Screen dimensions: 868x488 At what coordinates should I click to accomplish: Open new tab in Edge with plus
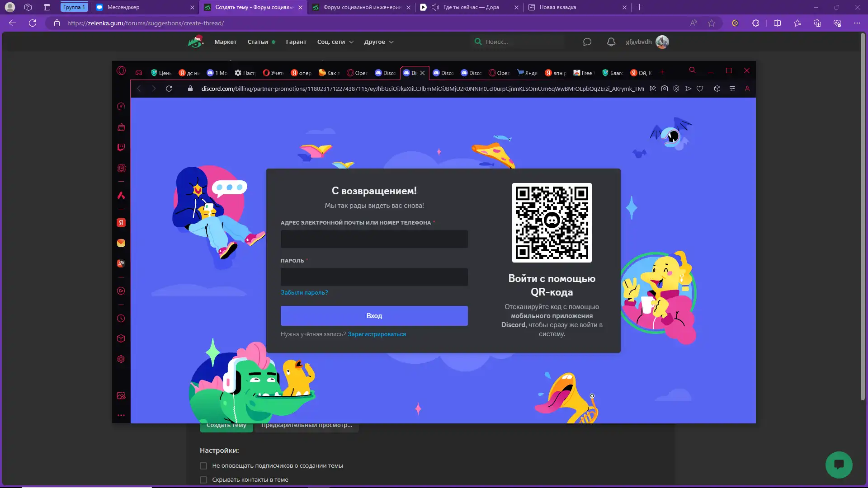(639, 7)
